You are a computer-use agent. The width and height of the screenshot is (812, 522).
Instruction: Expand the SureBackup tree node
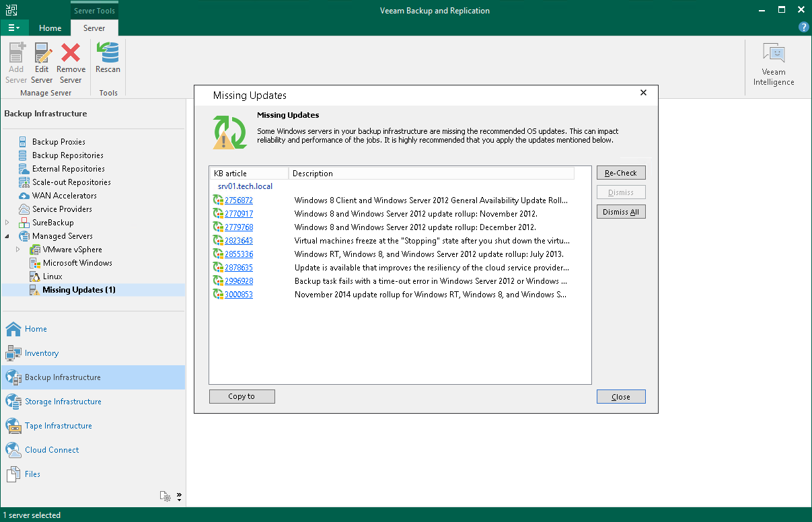pyautogui.click(x=7, y=223)
